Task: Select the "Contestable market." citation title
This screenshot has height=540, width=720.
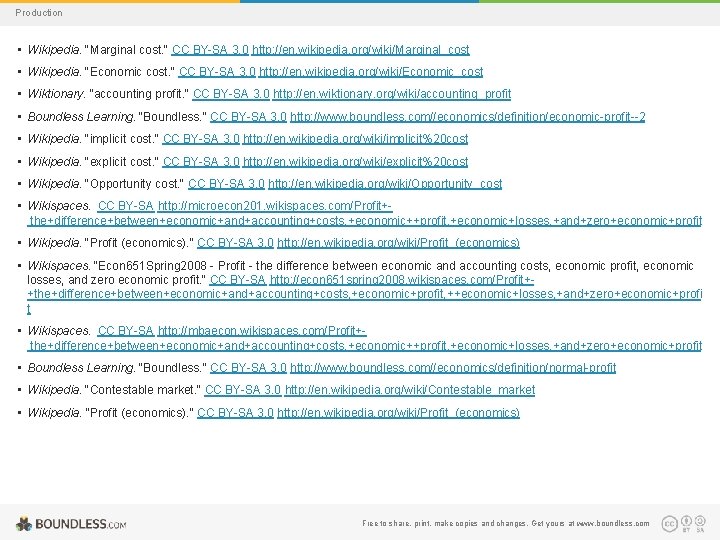Action: coord(143,390)
